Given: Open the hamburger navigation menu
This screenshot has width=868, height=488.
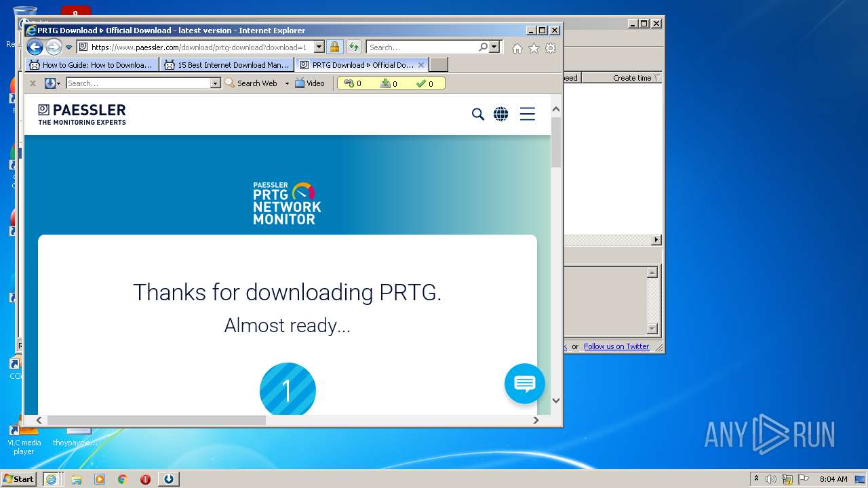Looking at the screenshot, I should tap(528, 114).
